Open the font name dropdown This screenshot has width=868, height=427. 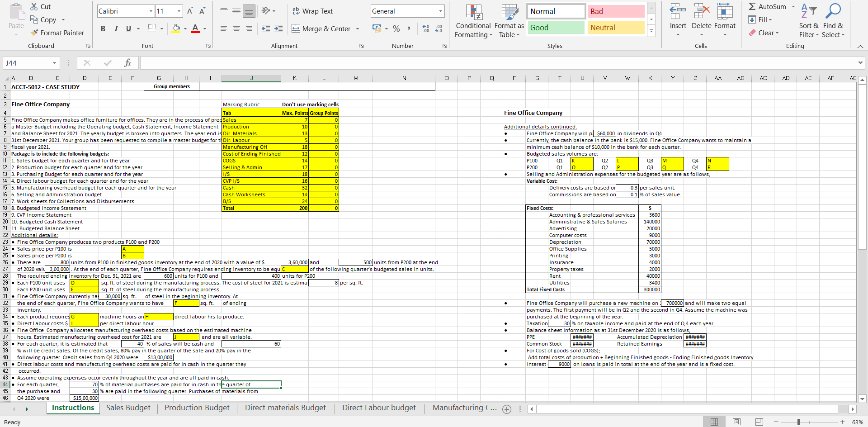tap(151, 11)
